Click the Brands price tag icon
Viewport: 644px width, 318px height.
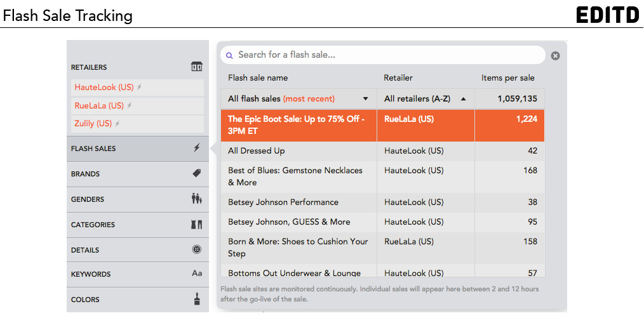tap(197, 173)
